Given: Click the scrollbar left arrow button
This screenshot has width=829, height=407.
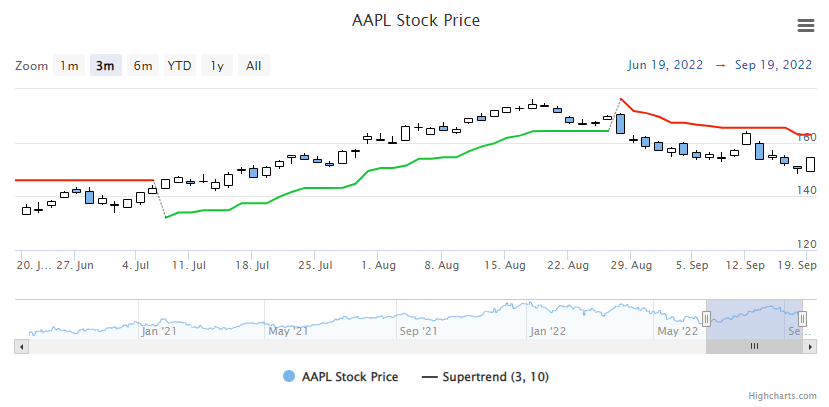Looking at the screenshot, I should coord(21,346).
